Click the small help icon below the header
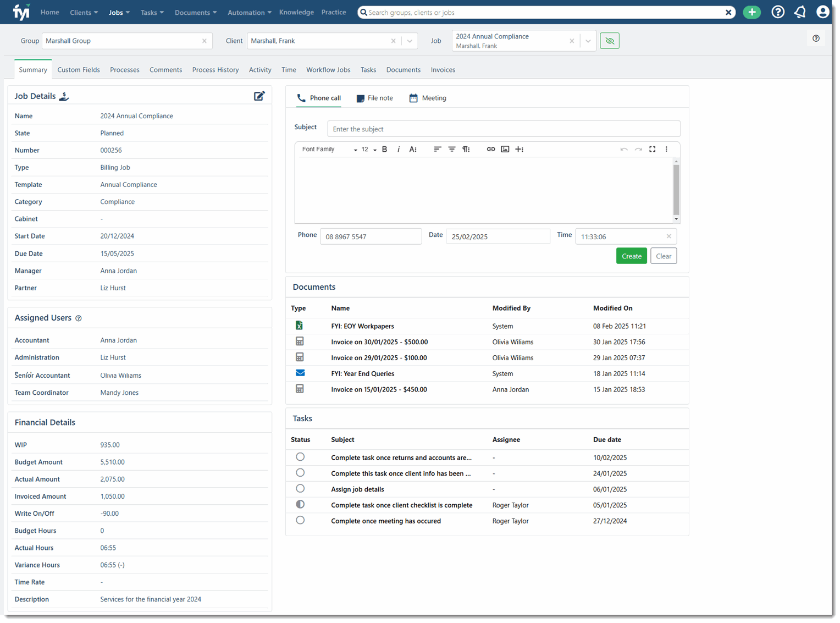This screenshot has width=840, height=623. click(x=816, y=38)
